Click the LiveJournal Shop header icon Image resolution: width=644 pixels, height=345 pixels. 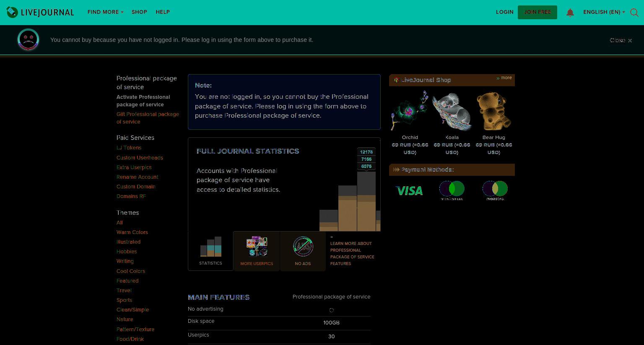(396, 80)
